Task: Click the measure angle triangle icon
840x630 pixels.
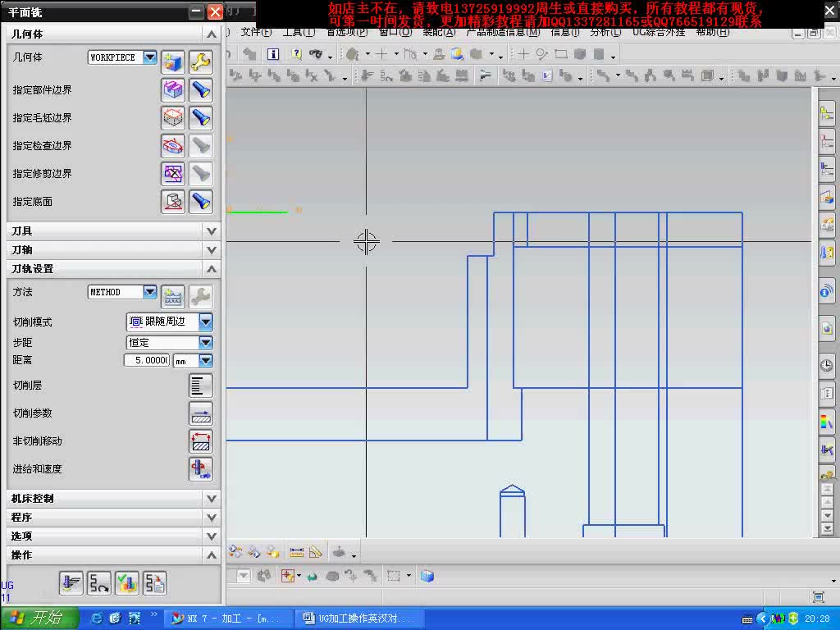Action: [316, 551]
